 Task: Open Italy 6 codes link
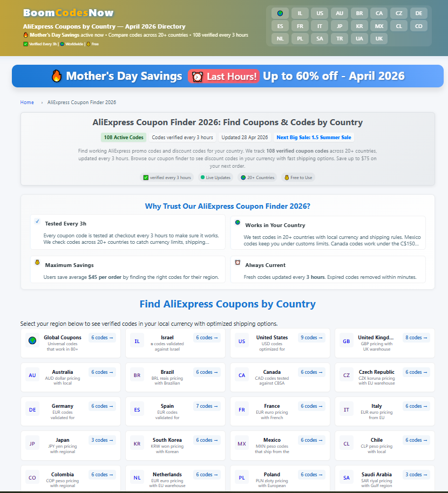416,406
